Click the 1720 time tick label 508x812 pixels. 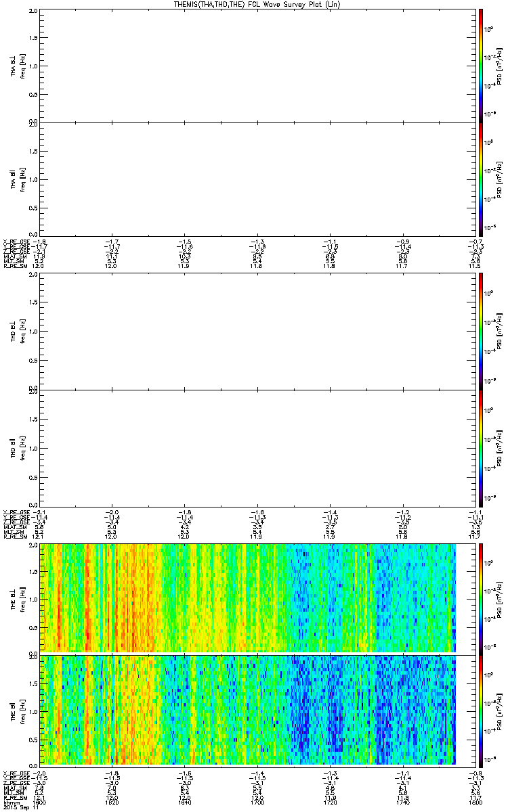pyautogui.click(x=329, y=802)
